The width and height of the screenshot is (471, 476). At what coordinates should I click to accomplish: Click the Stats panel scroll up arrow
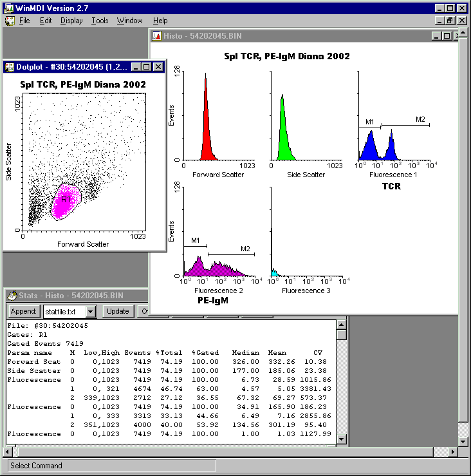(342, 325)
